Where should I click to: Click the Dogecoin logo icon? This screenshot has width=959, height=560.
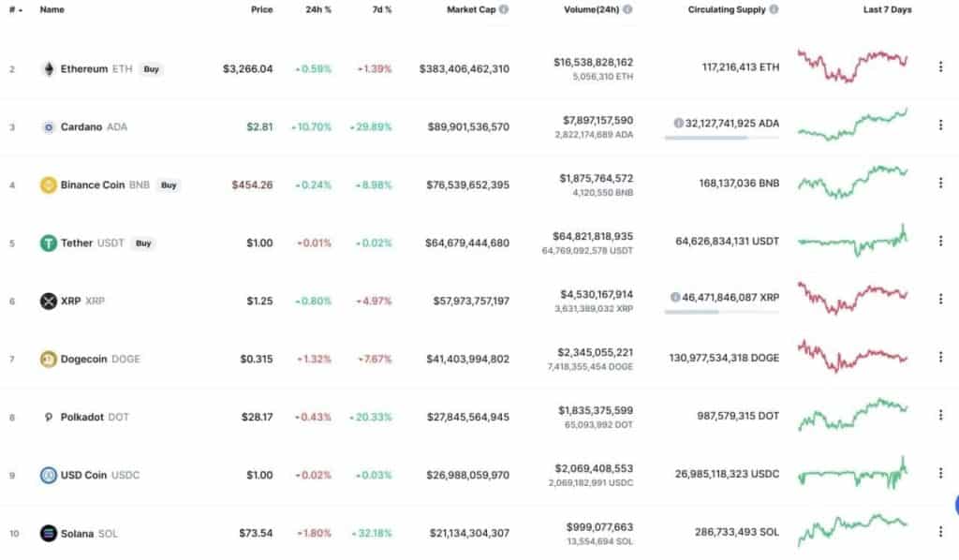pyautogui.click(x=49, y=359)
